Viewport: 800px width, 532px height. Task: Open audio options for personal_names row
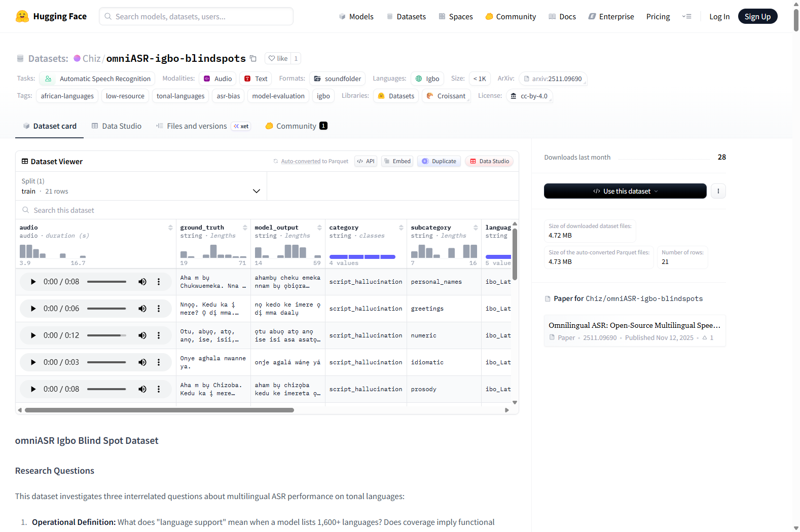pos(159,282)
